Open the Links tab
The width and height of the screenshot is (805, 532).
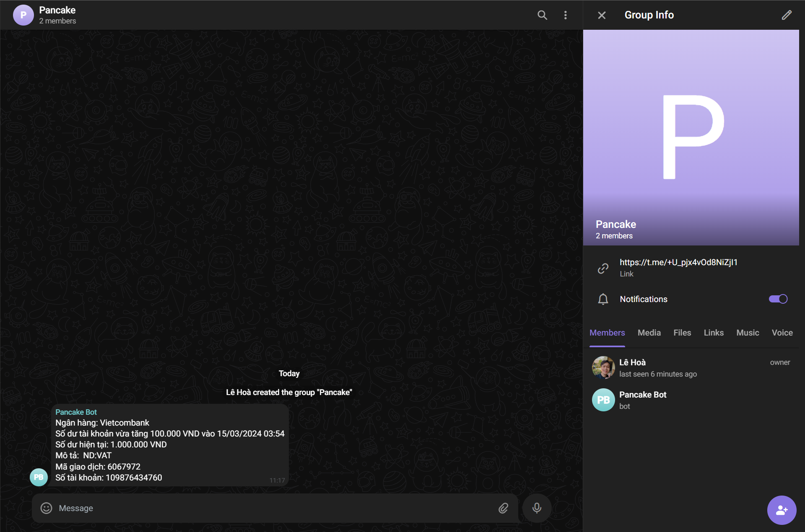click(x=714, y=333)
